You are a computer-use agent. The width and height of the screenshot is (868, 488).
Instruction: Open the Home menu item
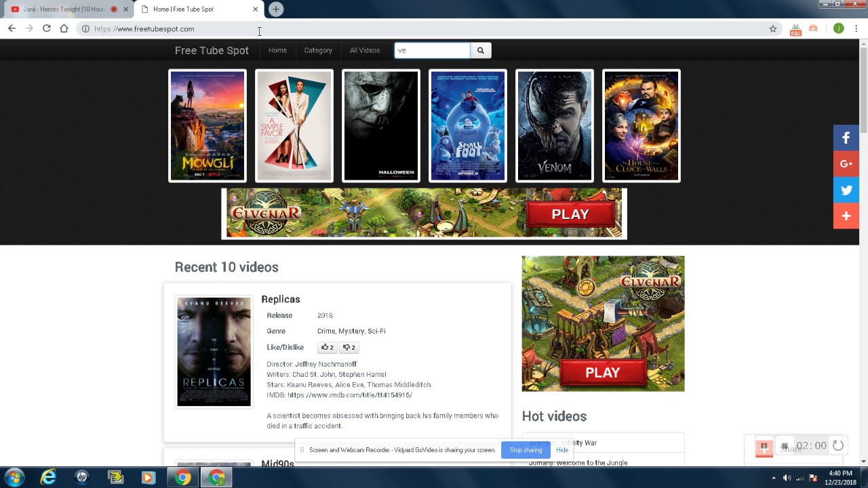(277, 50)
